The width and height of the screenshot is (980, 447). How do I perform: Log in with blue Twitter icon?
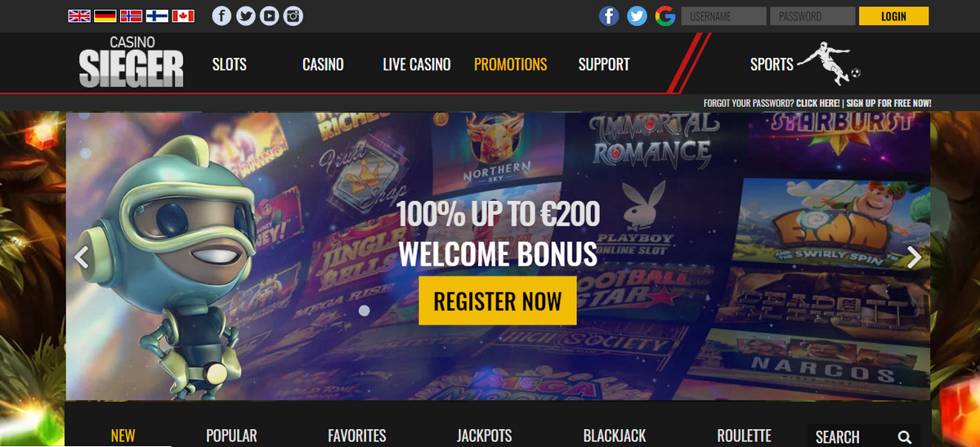click(637, 16)
